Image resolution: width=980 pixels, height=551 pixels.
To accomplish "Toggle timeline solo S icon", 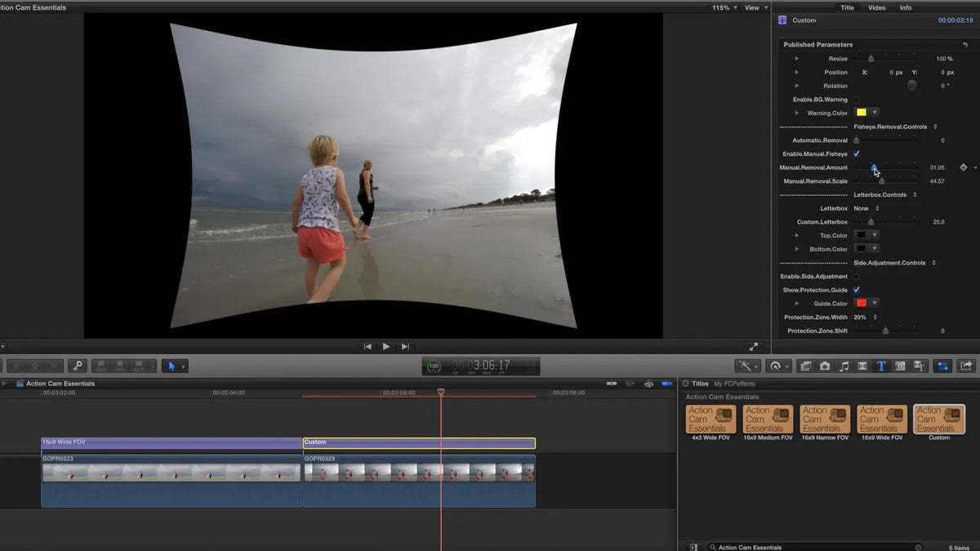I will click(x=649, y=384).
